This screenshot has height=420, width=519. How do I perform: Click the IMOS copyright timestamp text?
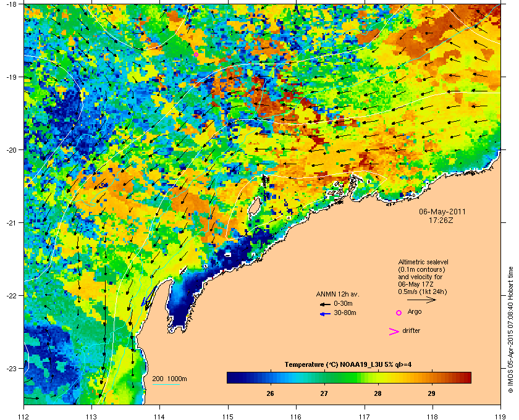510,330
